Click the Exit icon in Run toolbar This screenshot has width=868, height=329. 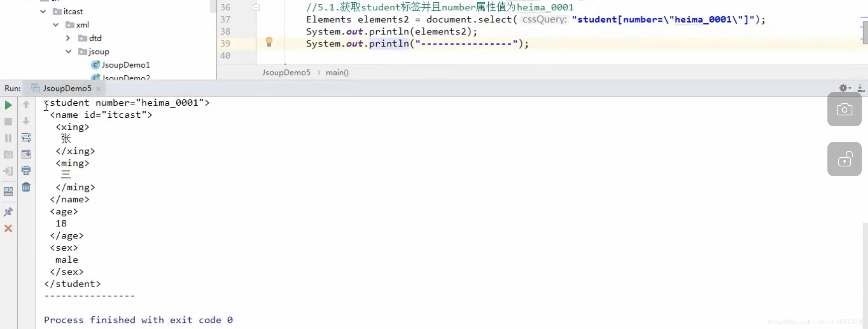pos(8,171)
